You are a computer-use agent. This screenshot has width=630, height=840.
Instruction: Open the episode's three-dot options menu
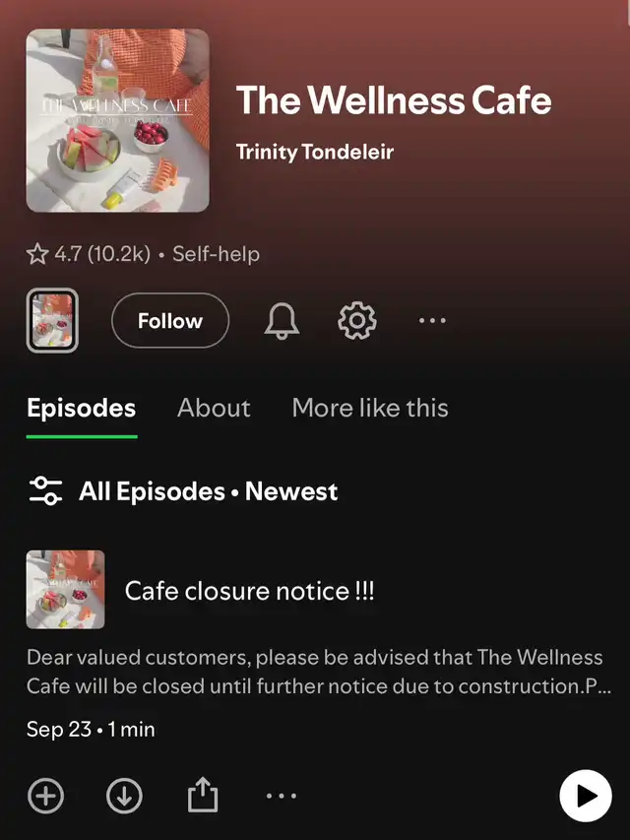click(282, 796)
